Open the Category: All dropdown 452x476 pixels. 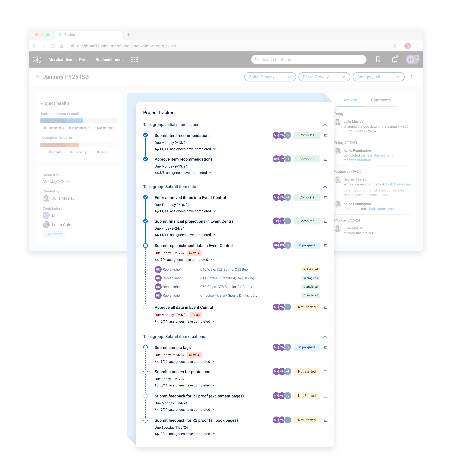378,77
